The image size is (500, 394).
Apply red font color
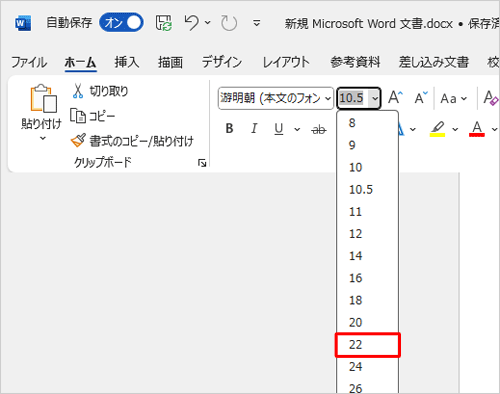point(477,129)
